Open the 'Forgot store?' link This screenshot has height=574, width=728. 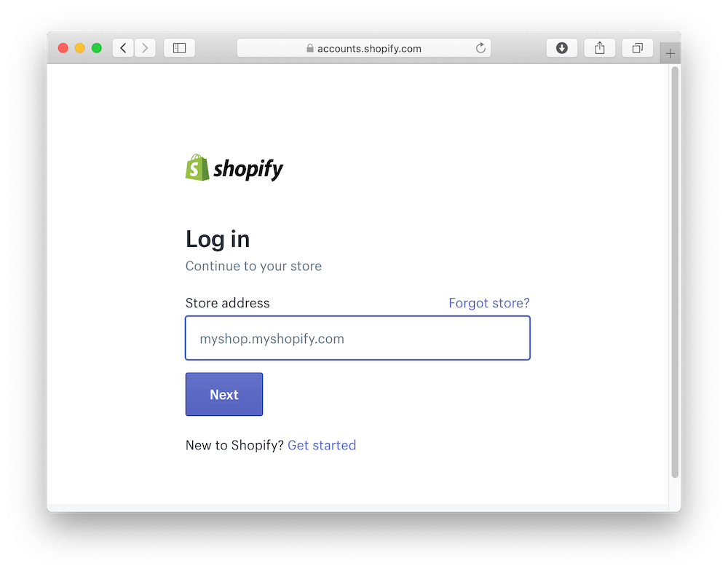(x=489, y=303)
